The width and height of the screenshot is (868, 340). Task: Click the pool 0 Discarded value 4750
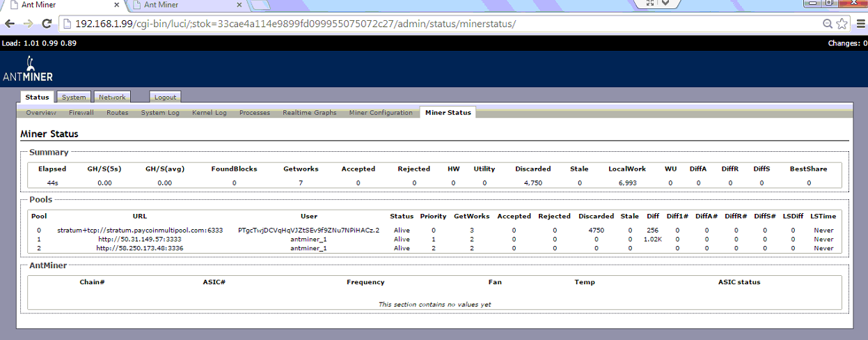(596, 230)
